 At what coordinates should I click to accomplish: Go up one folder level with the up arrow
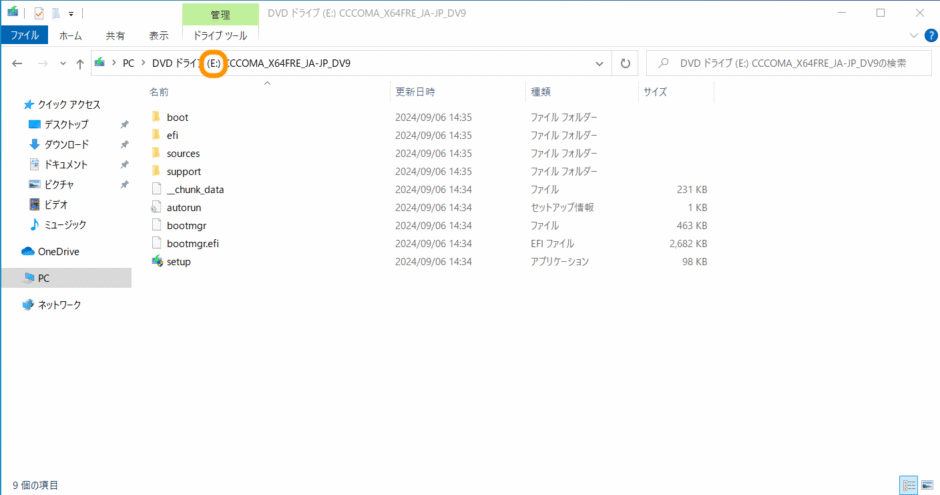(80, 63)
